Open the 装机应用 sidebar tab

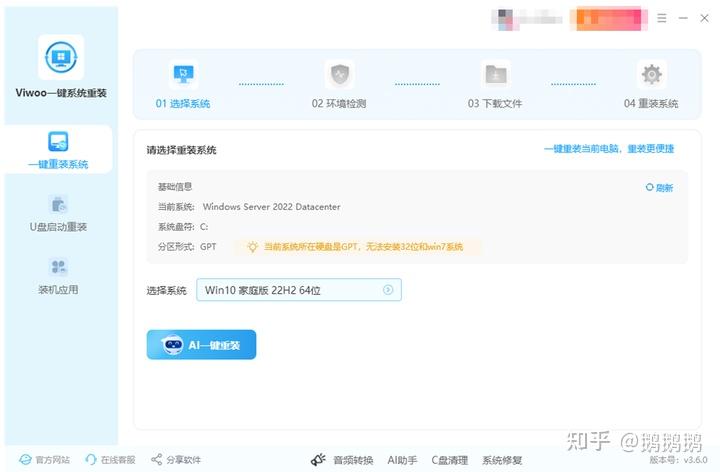58,276
